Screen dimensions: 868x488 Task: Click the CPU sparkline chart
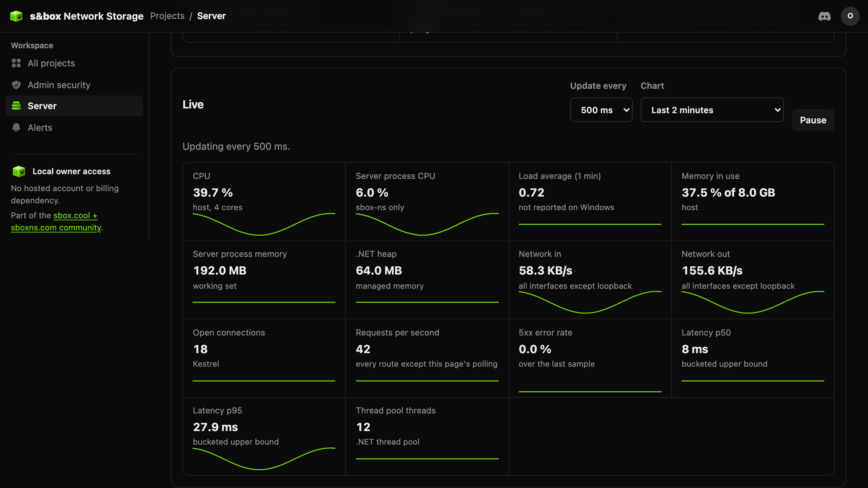264,224
